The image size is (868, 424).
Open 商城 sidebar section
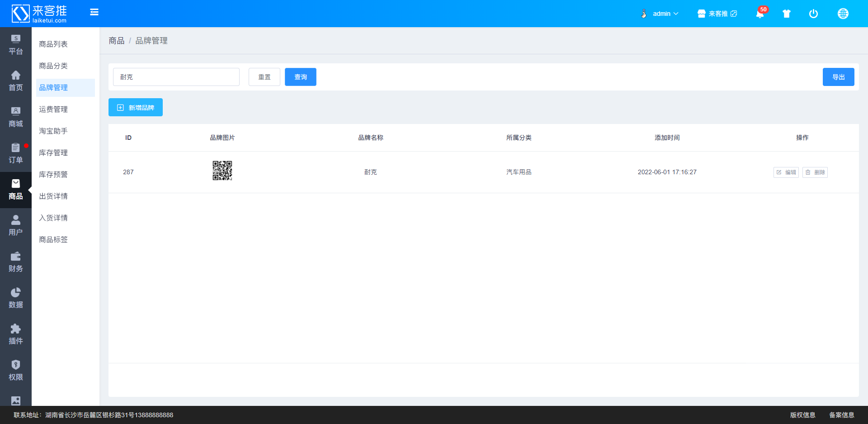[x=16, y=118]
